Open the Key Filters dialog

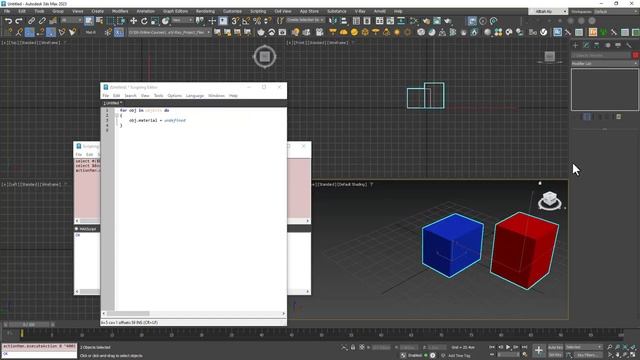click(x=589, y=355)
